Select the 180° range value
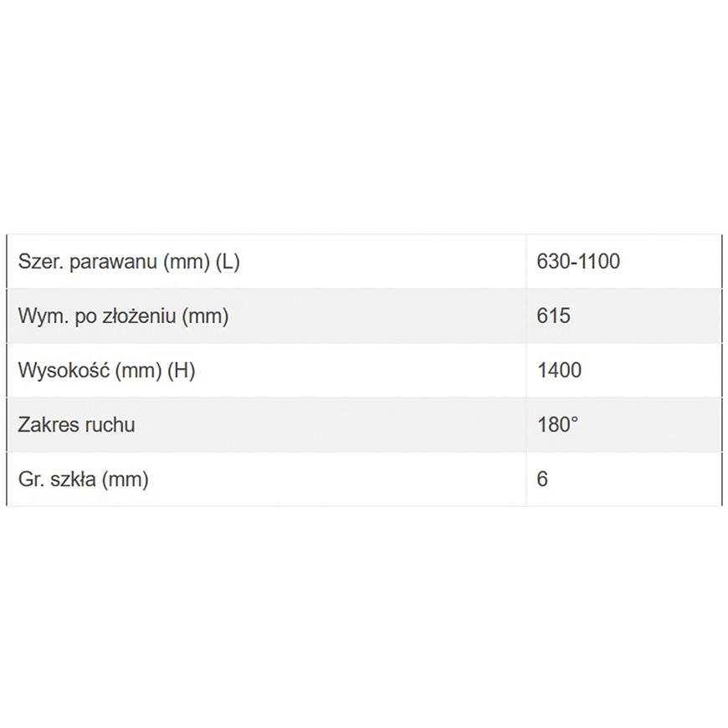The width and height of the screenshot is (728, 728). pos(557,424)
